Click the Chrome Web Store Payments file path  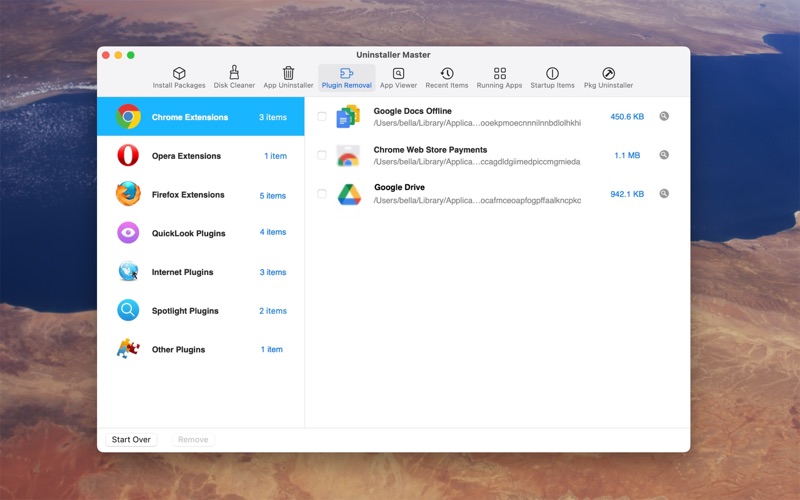pos(477,162)
